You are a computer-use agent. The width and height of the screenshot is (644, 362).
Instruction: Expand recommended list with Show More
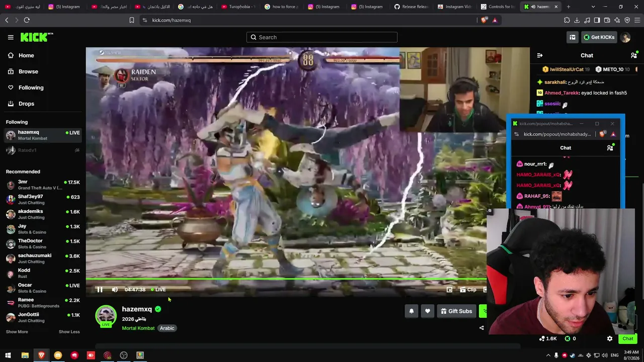click(17, 332)
